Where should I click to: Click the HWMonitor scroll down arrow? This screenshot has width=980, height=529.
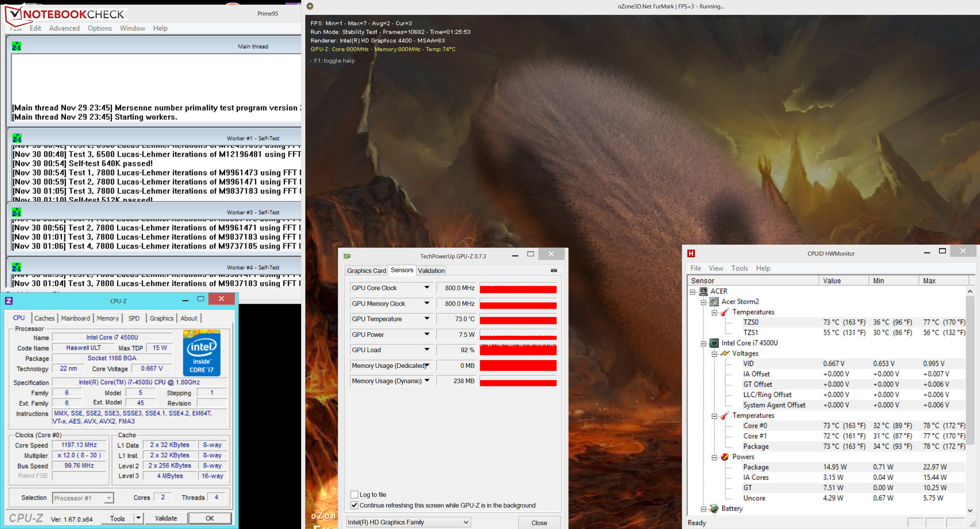point(970,510)
